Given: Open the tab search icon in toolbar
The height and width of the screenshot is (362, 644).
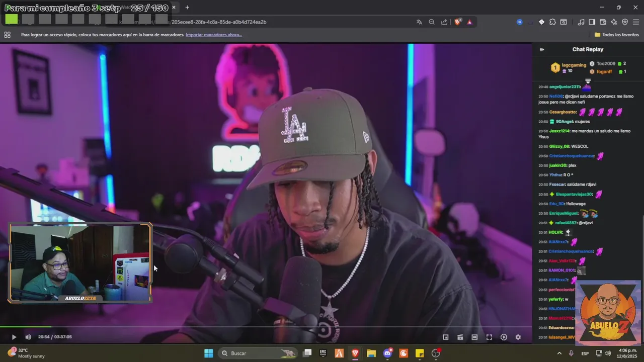Looking at the screenshot, I should 563,22.
